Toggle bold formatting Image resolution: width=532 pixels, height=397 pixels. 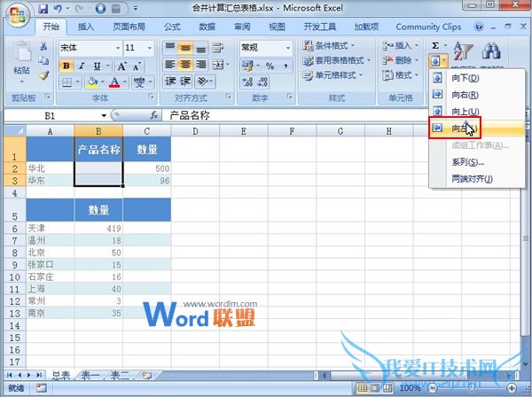pos(66,66)
